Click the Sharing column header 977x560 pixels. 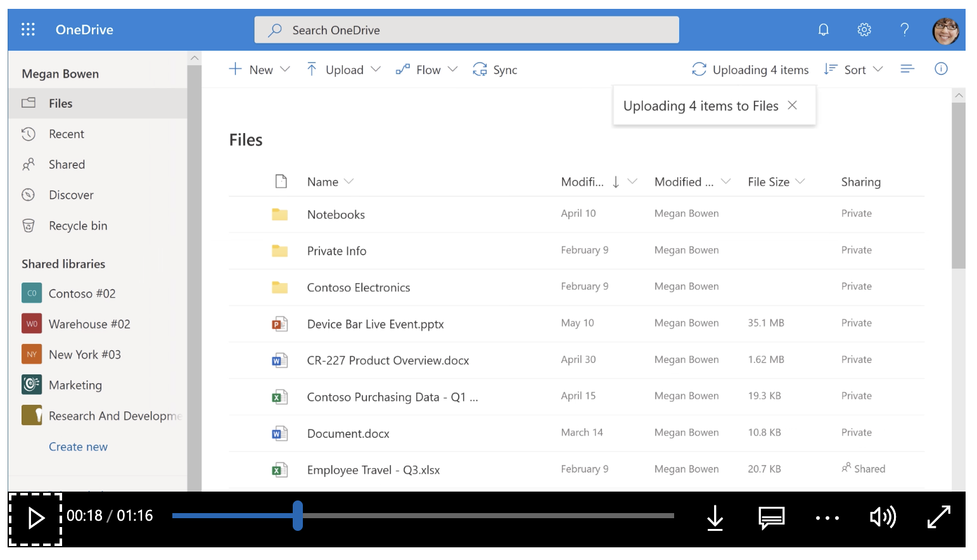[x=861, y=182]
